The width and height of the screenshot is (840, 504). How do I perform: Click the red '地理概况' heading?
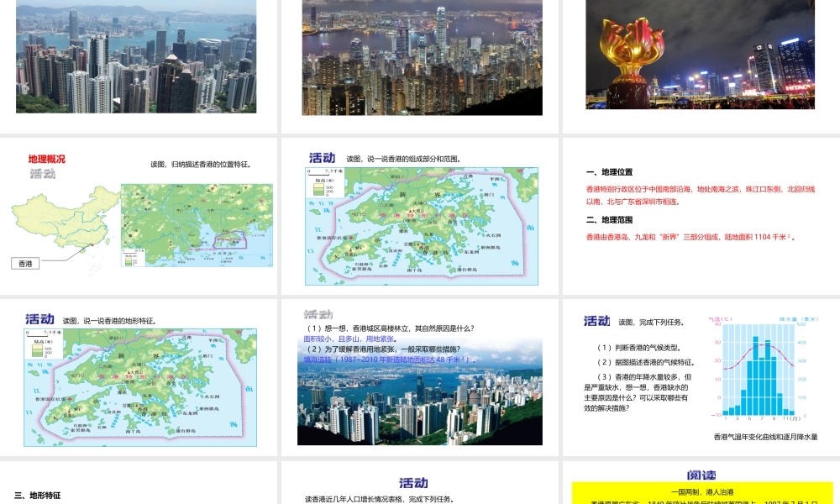[x=46, y=159]
